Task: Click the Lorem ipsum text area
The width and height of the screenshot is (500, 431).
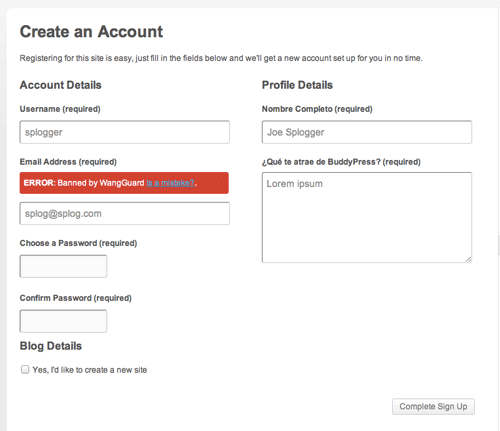Action: [x=367, y=217]
